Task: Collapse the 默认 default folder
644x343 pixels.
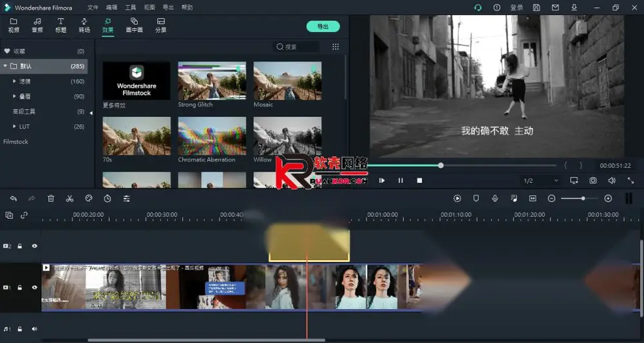Action: point(5,66)
